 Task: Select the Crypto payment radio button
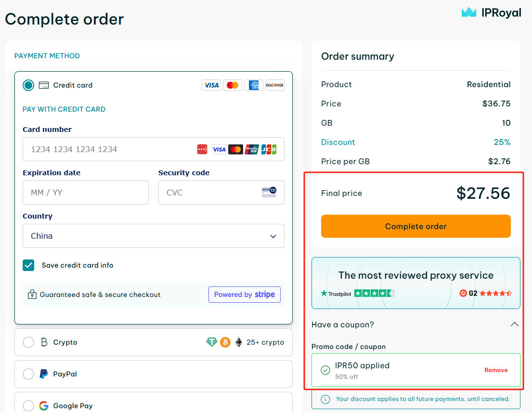(x=28, y=342)
